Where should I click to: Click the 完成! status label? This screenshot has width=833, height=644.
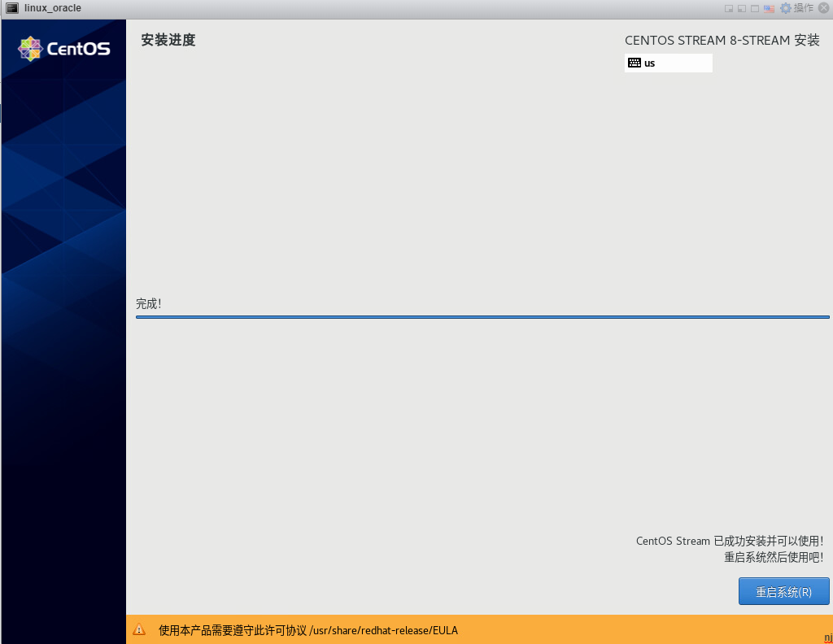149,303
